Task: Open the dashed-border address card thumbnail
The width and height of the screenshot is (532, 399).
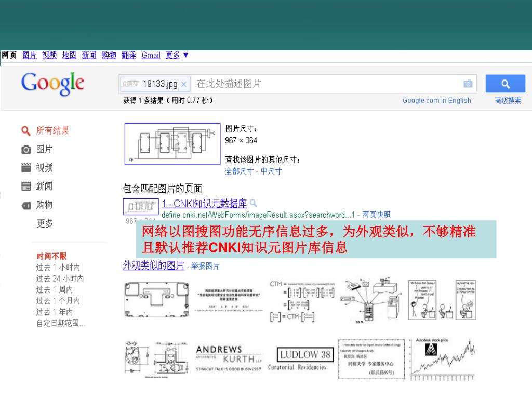Action: point(371,360)
